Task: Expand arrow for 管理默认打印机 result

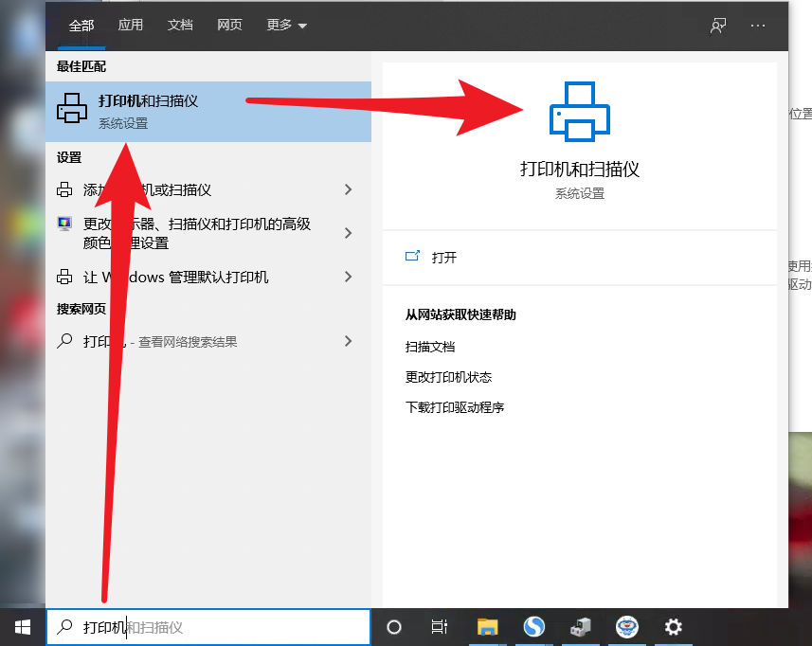Action: [348, 277]
